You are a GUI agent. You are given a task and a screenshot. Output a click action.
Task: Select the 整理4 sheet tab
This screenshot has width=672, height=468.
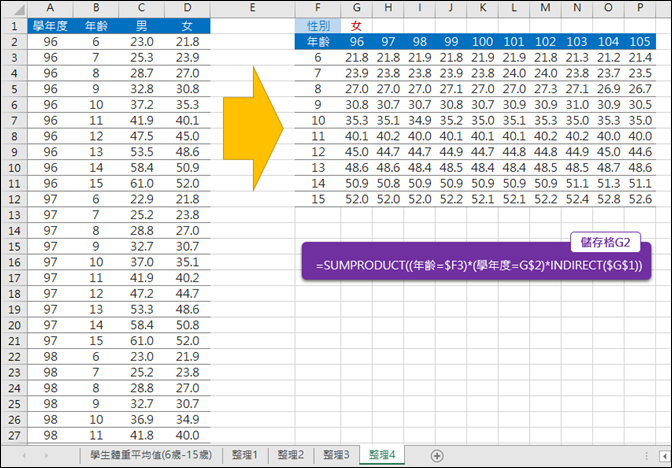tap(382, 455)
